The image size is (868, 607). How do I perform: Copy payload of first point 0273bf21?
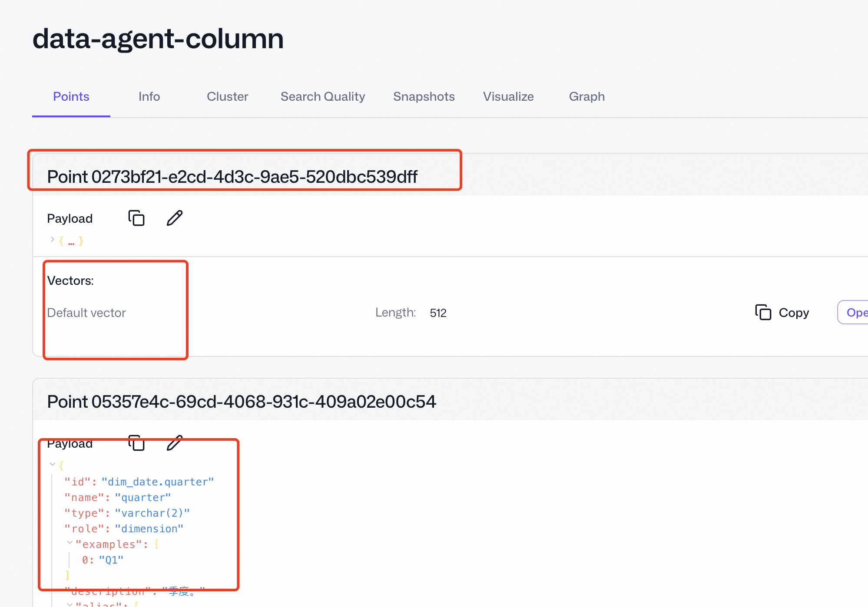(136, 218)
